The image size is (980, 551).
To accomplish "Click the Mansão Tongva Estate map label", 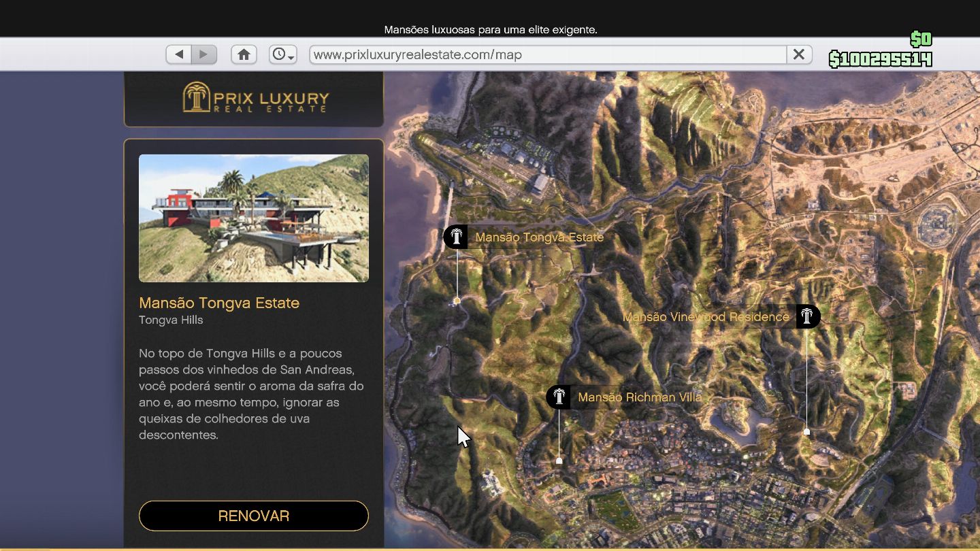I will point(539,237).
